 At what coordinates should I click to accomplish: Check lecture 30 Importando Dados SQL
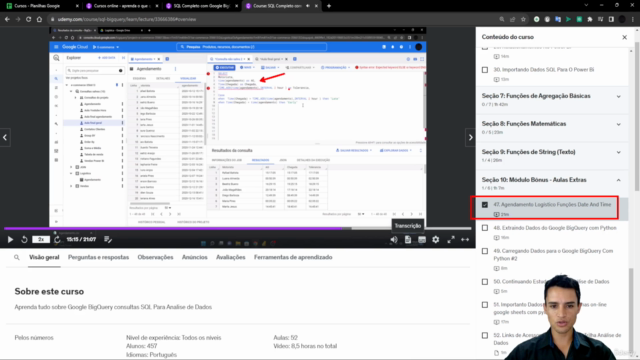click(x=485, y=70)
